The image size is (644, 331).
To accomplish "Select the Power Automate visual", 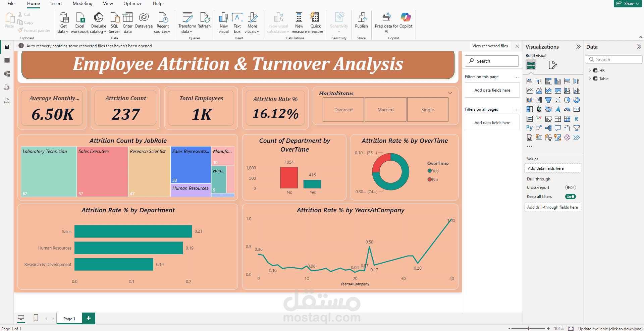I will (577, 137).
